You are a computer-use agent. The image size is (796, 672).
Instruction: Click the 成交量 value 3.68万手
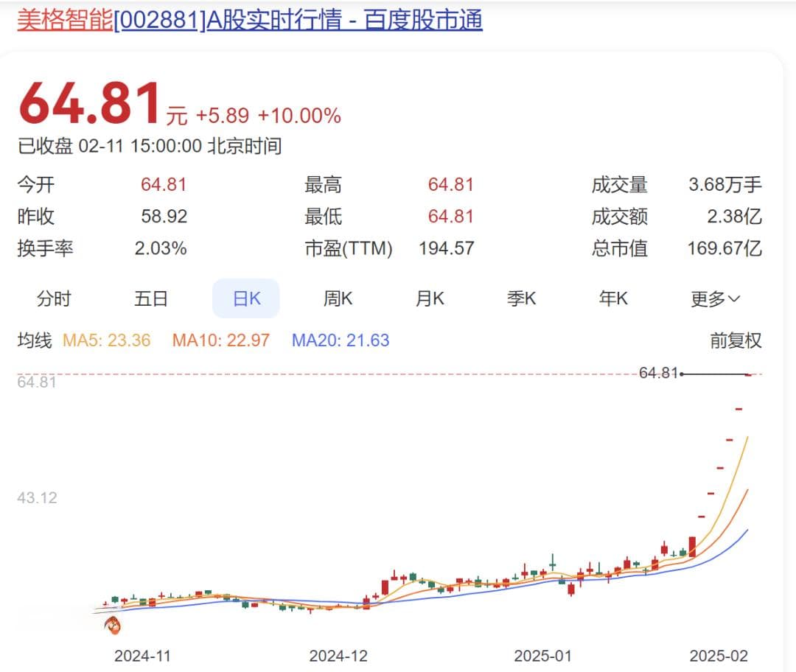coord(725,184)
